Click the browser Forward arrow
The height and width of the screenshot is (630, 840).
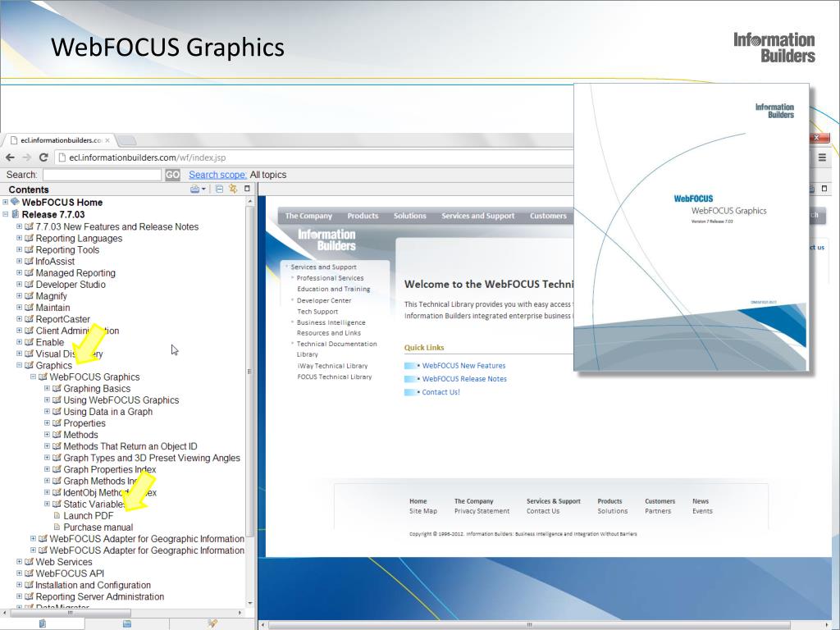tap(27, 157)
